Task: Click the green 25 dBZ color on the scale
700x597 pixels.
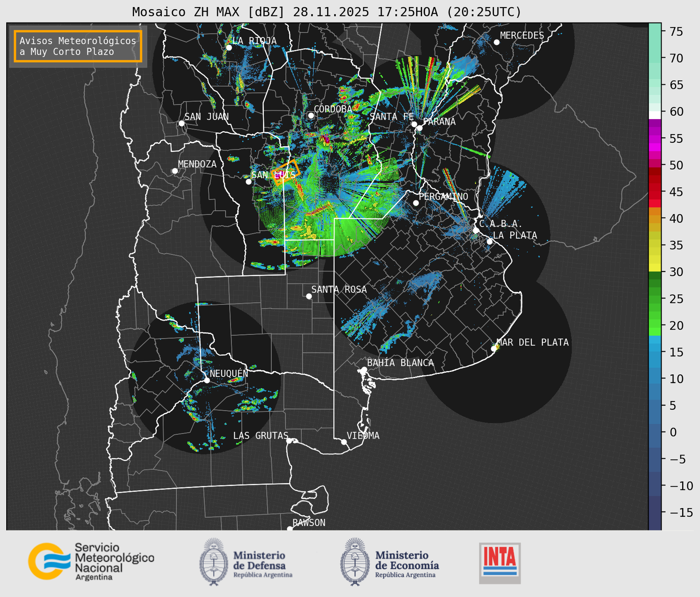Action: coord(655,299)
